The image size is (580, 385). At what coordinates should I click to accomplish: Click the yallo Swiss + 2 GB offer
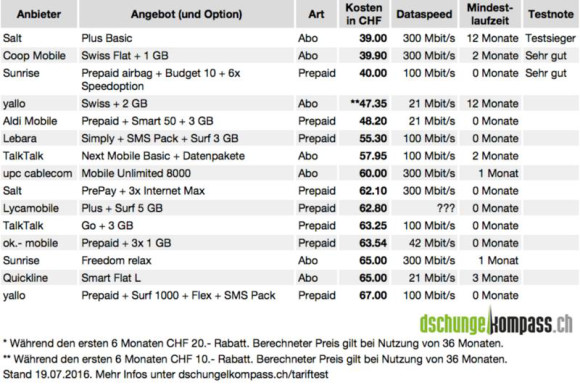(114, 104)
